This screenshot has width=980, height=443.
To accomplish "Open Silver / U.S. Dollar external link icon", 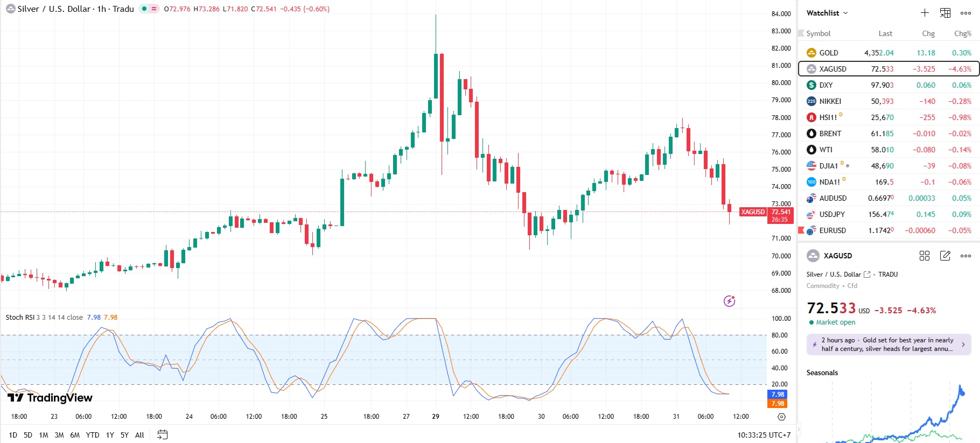I will (x=867, y=275).
